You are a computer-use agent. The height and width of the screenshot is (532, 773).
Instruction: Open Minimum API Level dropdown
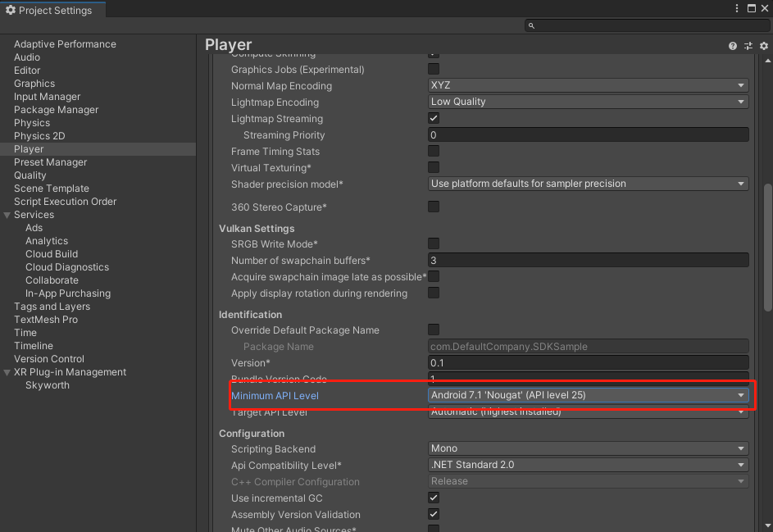(588, 395)
